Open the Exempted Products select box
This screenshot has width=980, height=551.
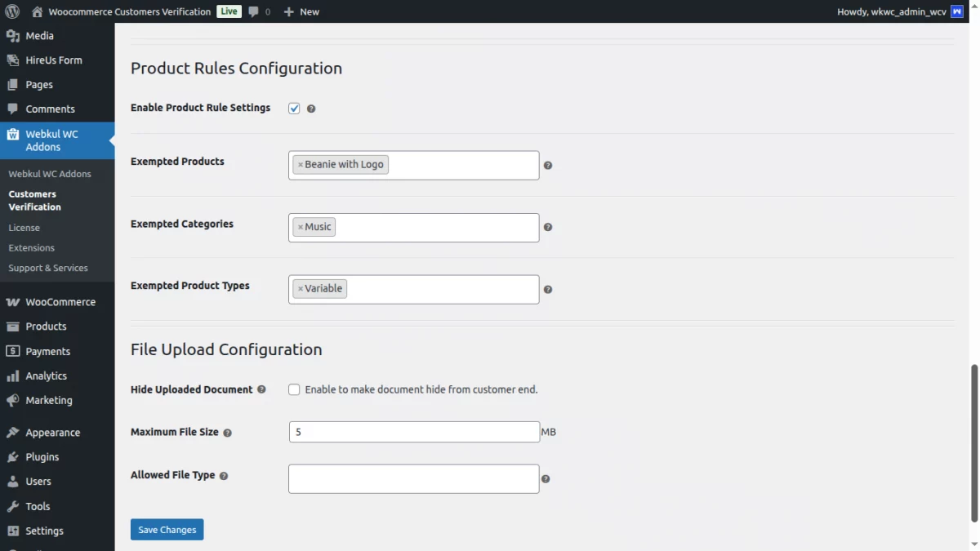coord(461,165)
